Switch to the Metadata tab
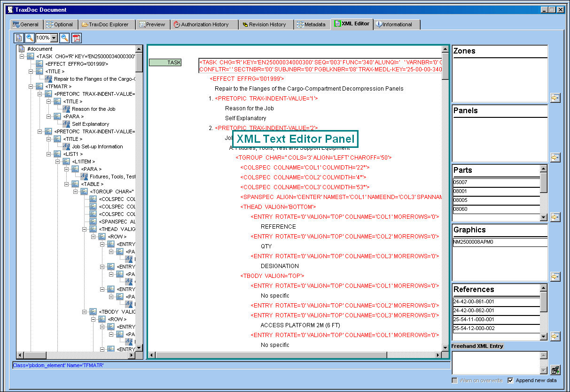 tap(312, 24)
